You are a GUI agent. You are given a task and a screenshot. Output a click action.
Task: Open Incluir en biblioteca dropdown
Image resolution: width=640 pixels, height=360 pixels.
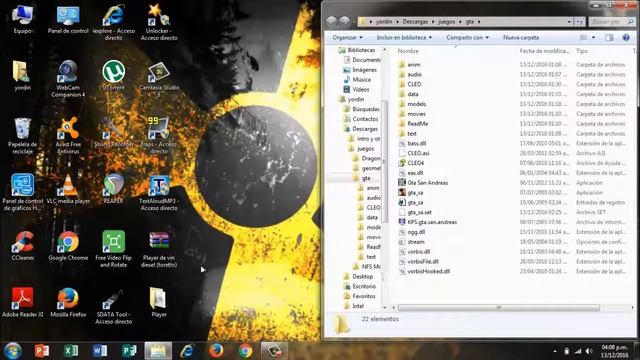404,38
